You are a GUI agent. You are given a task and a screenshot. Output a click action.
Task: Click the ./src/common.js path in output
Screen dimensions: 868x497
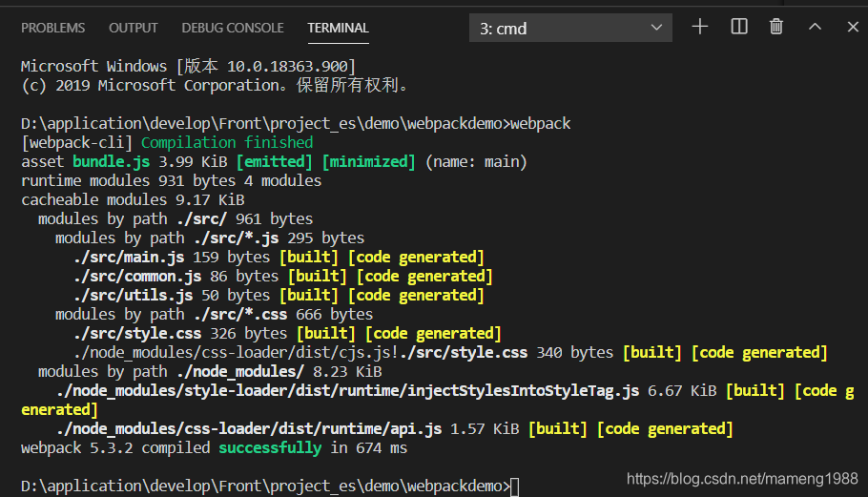tap(137, 277)
